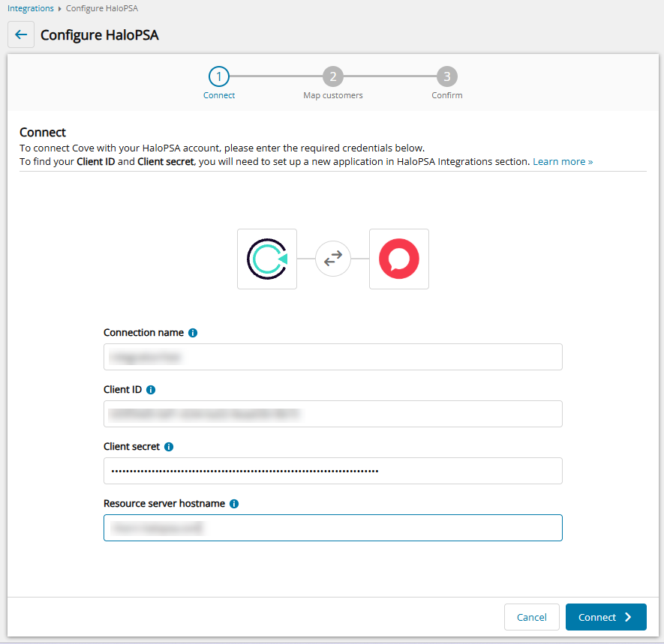Screen dimensions: 664x644
Task: Click the Client ID info icon
Action: pos(151,390)
